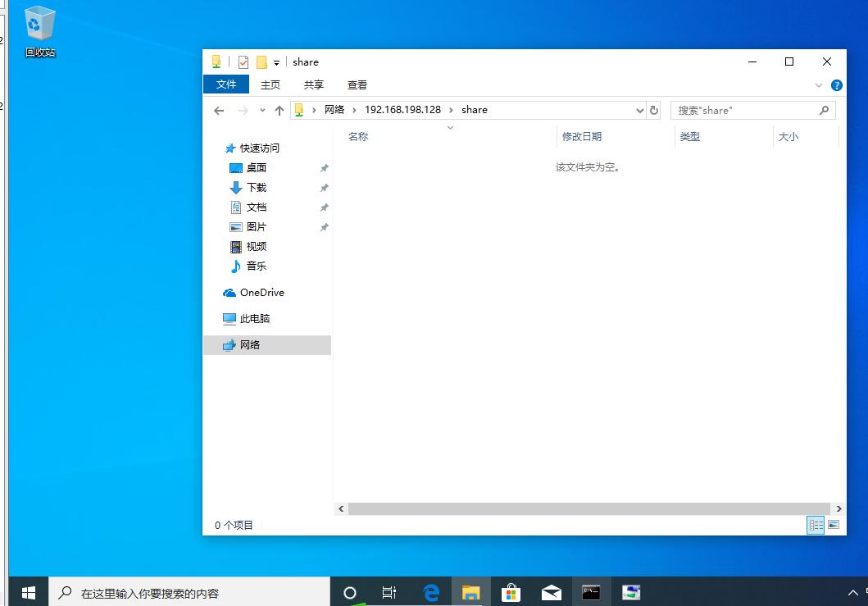Switch to details view
Screen dimensions: 868x606
pyautogui.click(x=816, y=525)
